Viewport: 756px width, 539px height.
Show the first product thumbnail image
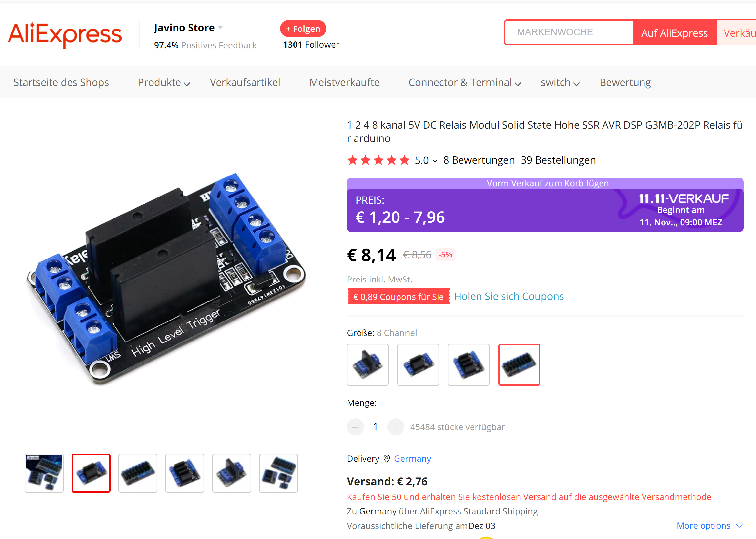coord(44,473)
